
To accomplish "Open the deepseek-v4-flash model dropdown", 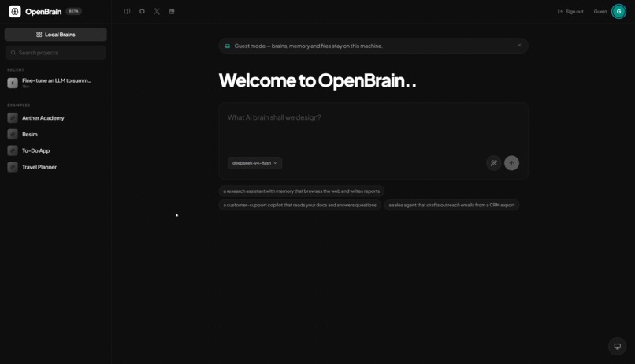I will (254, 163).
